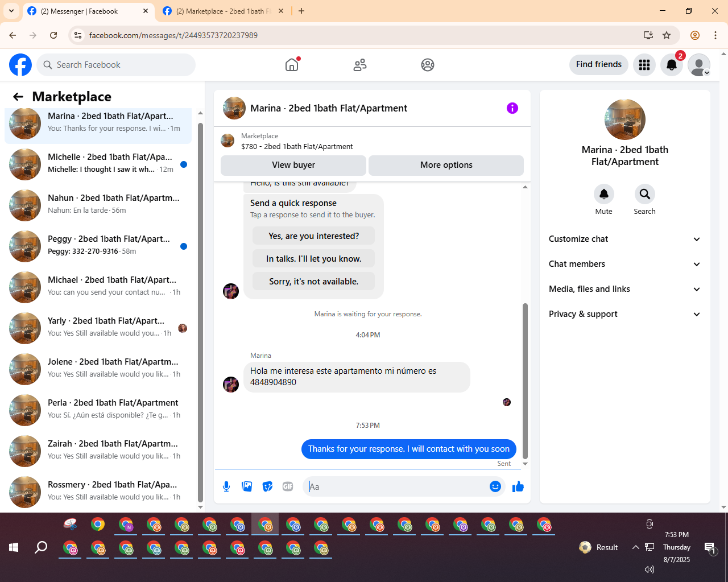Choose a sticker icon
Image resolution: width=728 pixels, height=582 pixels.
(x=267, y=486)
